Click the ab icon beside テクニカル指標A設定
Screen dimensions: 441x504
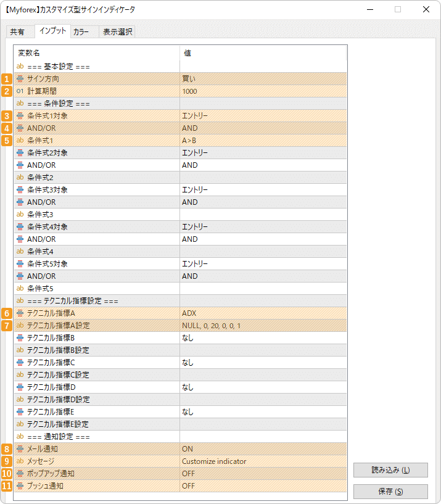tap(20, 326)
